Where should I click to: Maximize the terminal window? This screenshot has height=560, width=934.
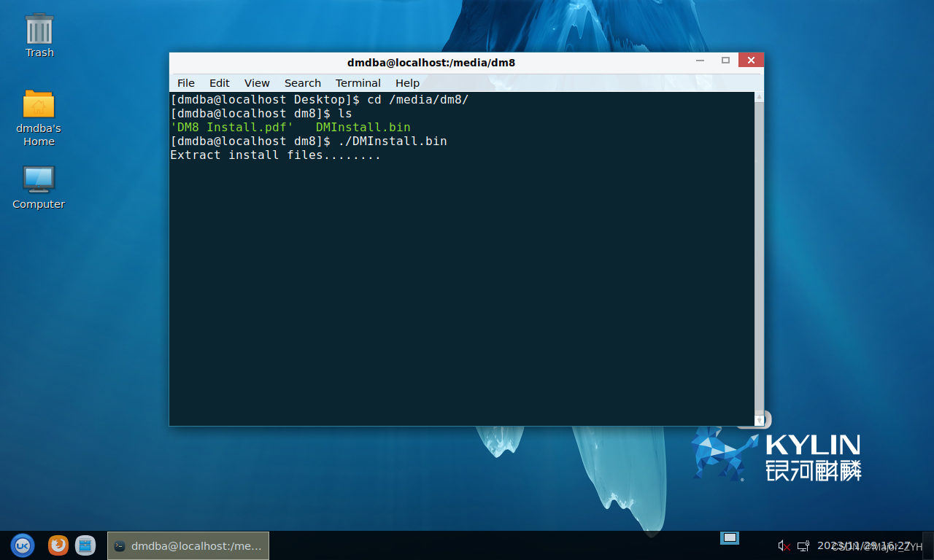coord(725,61)
